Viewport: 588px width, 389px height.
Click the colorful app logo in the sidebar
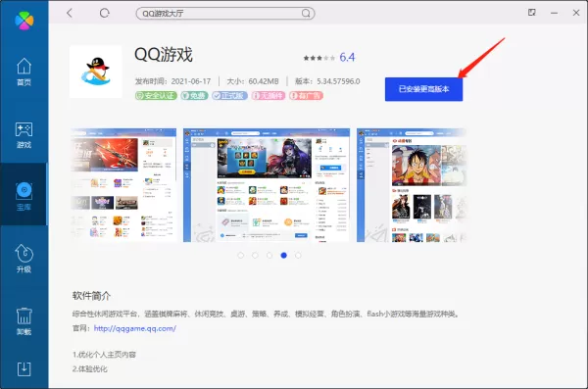point(24,21)
